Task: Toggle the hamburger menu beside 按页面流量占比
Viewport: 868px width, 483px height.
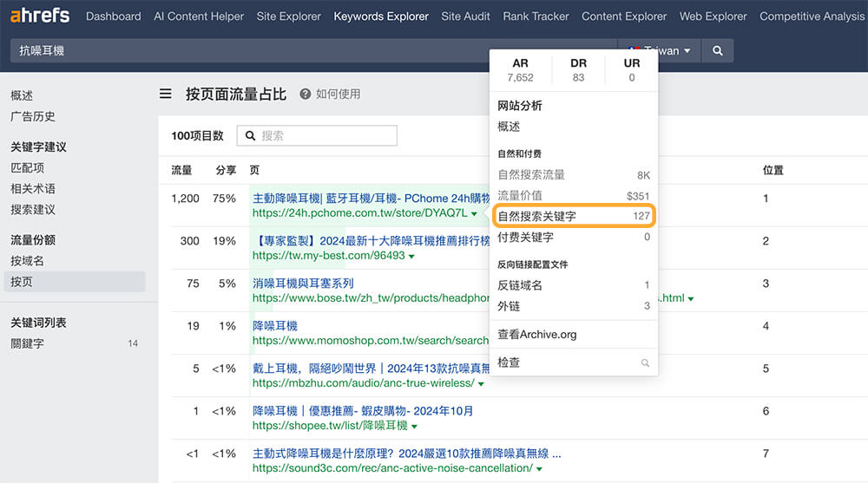Action: (166, 94)
